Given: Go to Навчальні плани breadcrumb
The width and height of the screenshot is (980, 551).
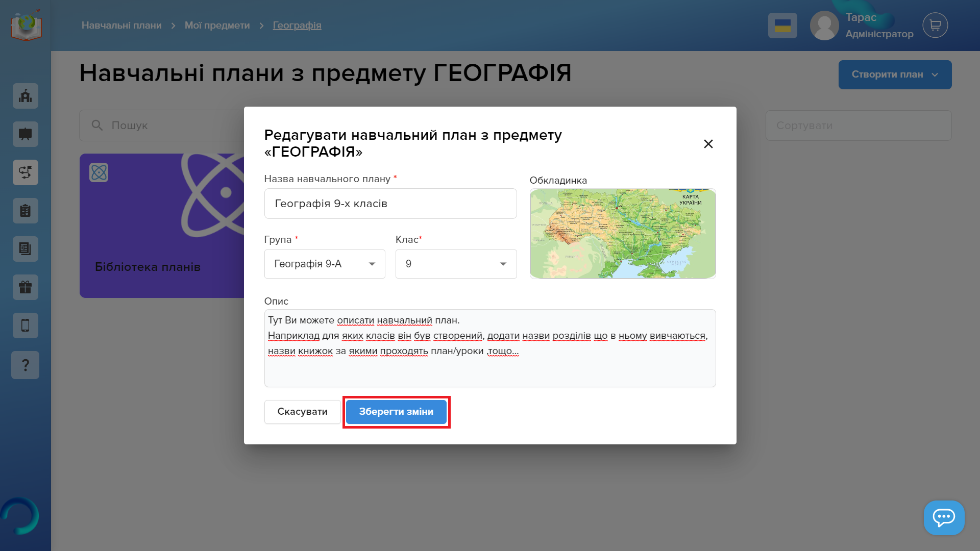Looking at the screenshot, I should pos(121,26).
